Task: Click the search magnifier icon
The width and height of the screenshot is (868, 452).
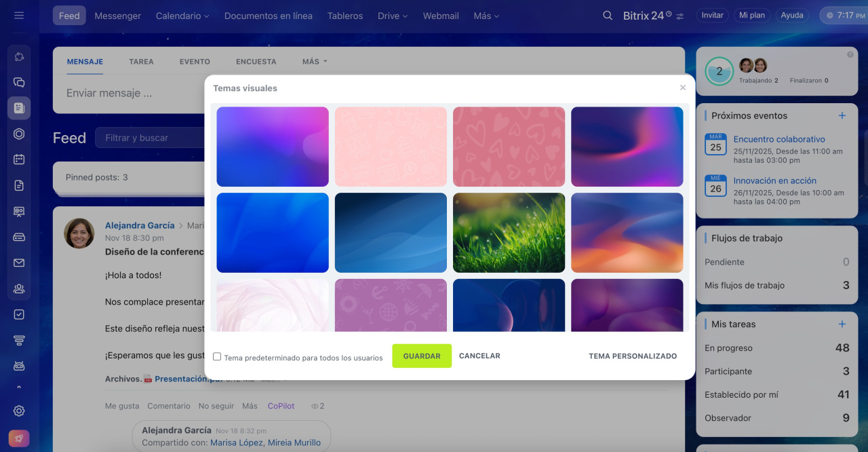Action: 608,16
